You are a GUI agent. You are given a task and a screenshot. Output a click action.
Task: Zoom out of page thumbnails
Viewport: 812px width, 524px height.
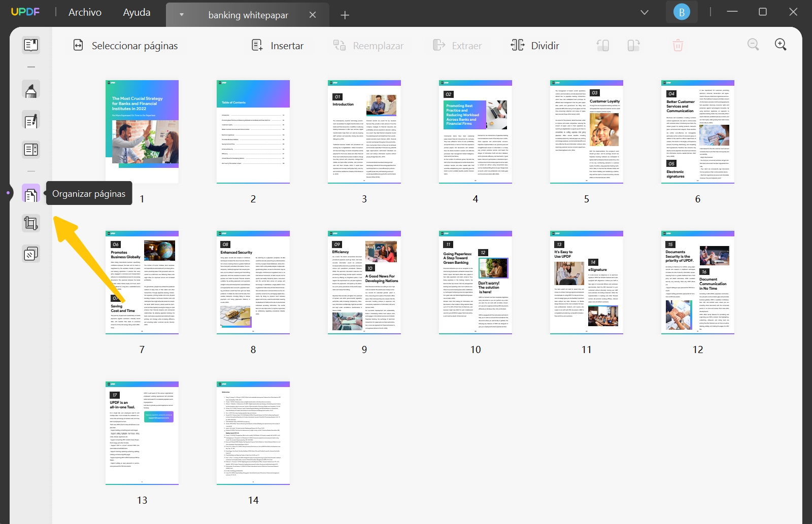point(753,45)
